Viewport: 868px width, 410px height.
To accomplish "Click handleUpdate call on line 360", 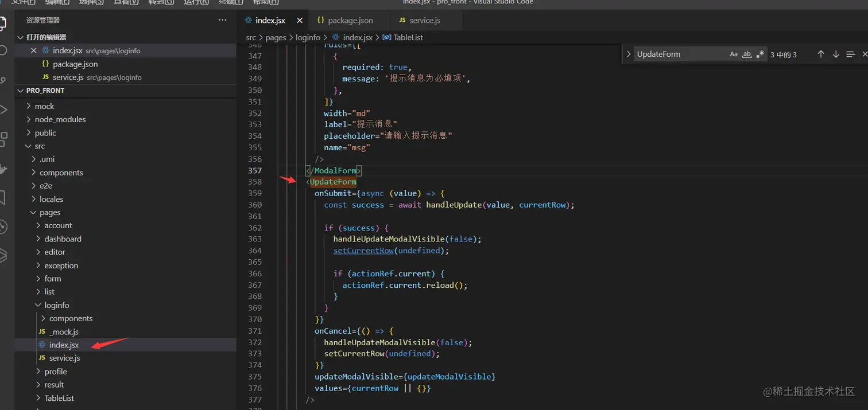I will point(454,205).
